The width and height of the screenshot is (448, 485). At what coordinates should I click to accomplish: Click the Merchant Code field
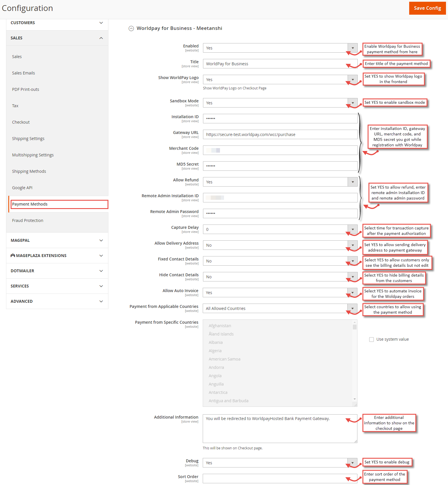click(280, 150)
